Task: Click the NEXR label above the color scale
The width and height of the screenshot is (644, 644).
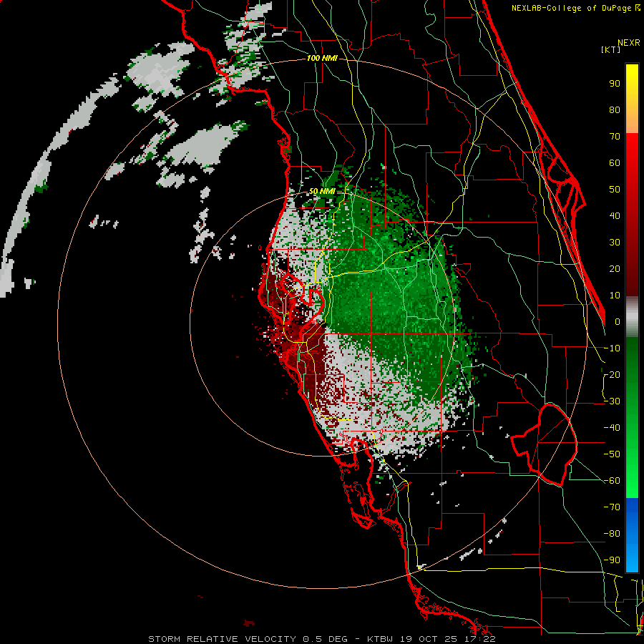Action: pyautogui.click(x=628, y=43)
